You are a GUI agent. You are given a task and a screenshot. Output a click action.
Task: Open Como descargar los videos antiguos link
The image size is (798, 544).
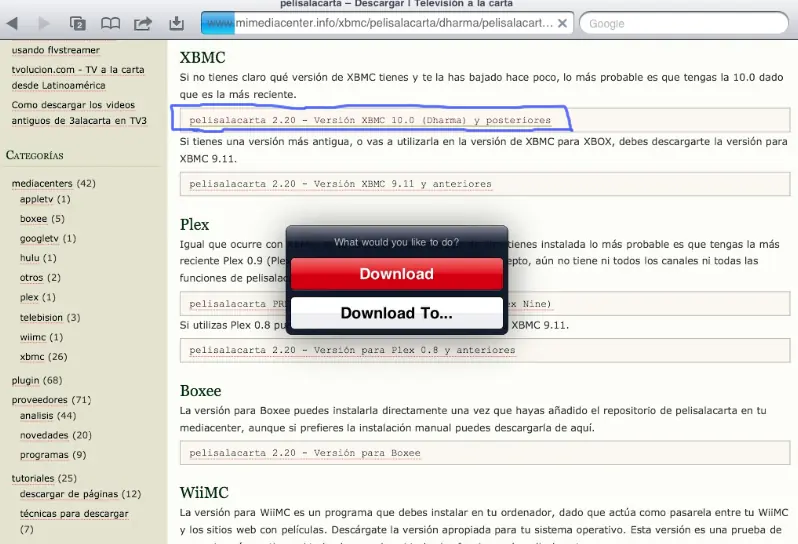pyautogui.click(x=79, y=112)
